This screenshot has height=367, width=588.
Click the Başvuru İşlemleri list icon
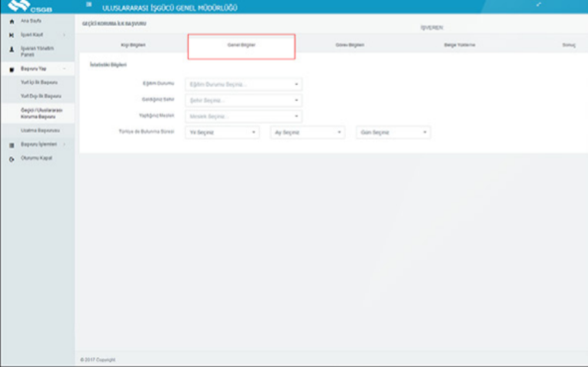tap(11, 145)
